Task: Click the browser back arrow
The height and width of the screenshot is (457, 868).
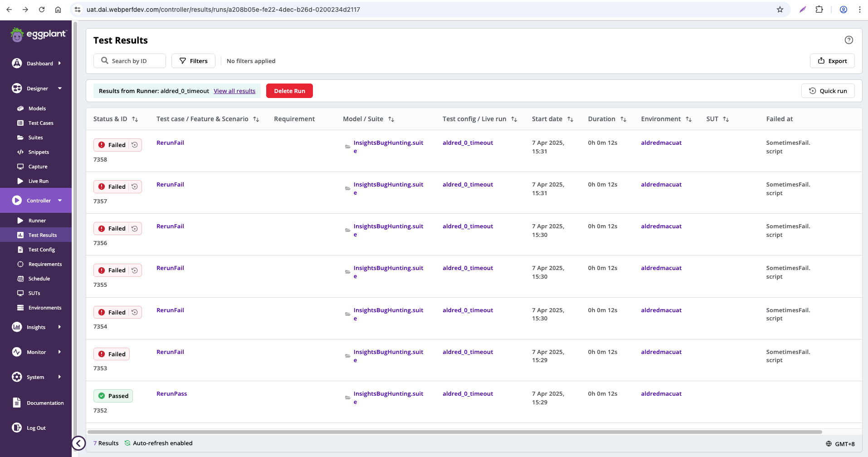Action: 9,10
